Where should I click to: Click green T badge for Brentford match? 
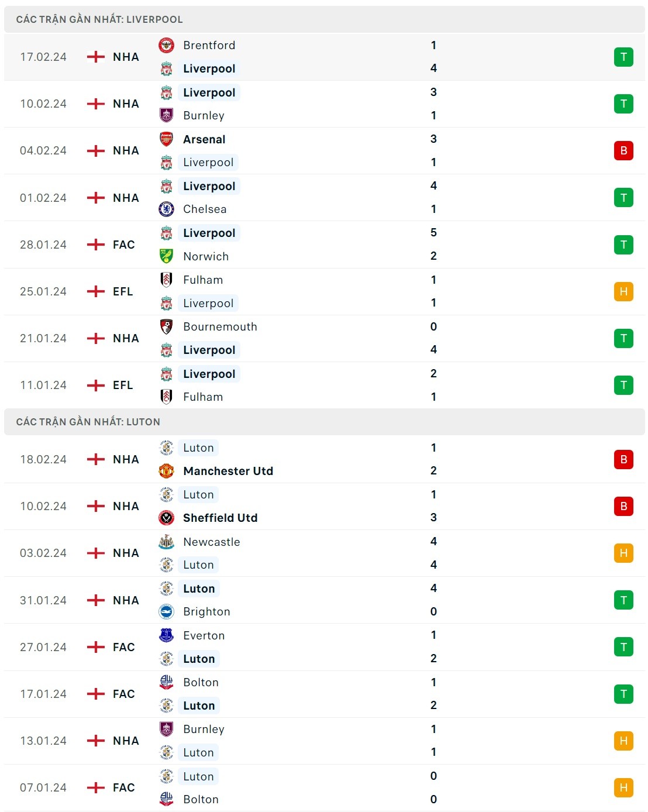coord(623,57)
